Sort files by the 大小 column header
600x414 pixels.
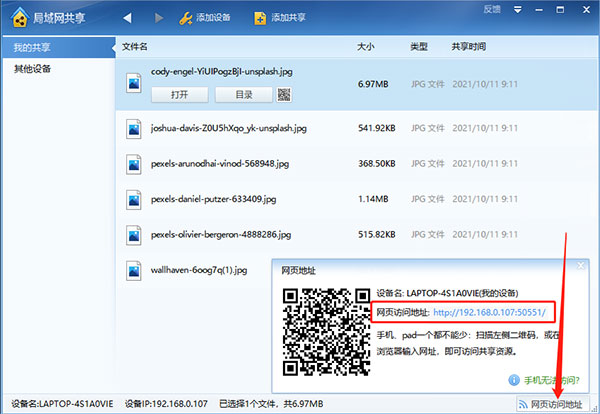[366, 47]
